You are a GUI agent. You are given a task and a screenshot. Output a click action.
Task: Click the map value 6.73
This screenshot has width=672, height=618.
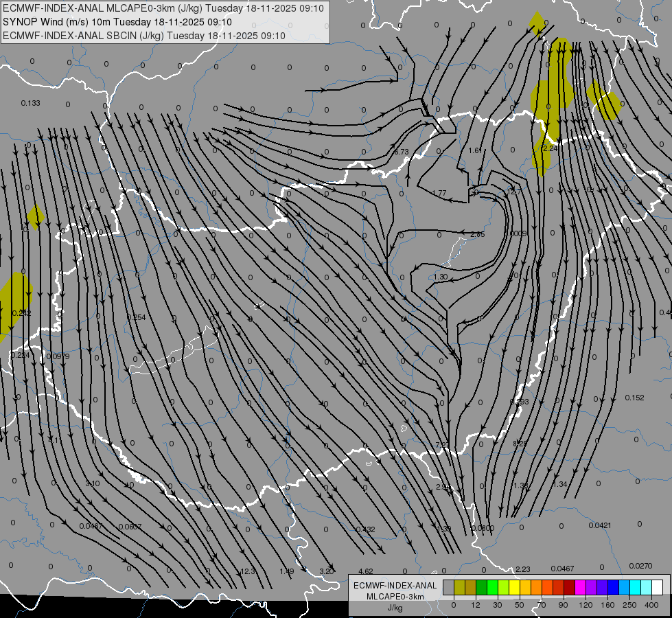(402, 152)
